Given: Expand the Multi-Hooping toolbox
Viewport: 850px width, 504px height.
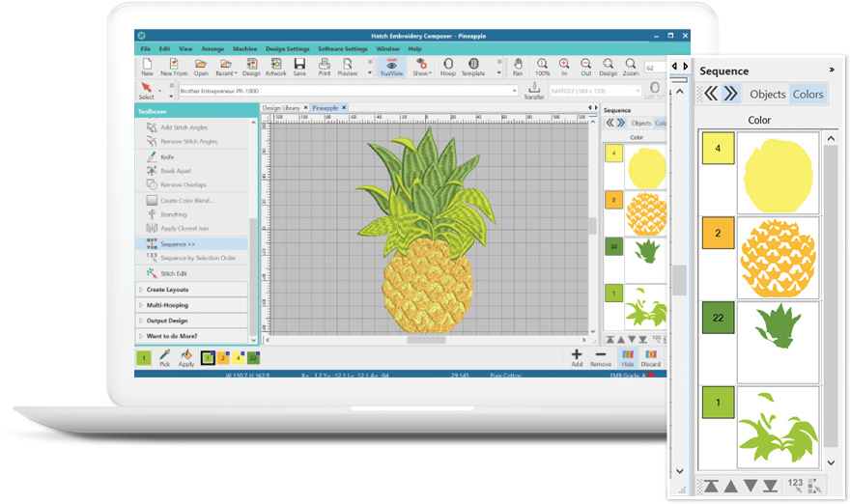Looking at the screenshot, I should coord(191,305).
